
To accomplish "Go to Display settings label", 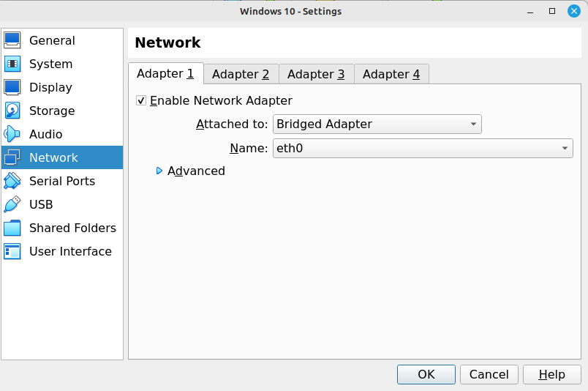I will point(50,87).
